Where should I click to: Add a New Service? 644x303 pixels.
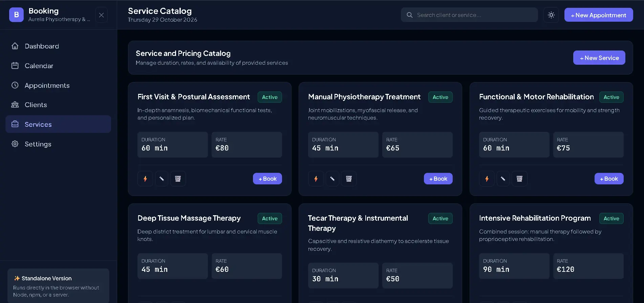pyautogui.click(x=599, y=58)
